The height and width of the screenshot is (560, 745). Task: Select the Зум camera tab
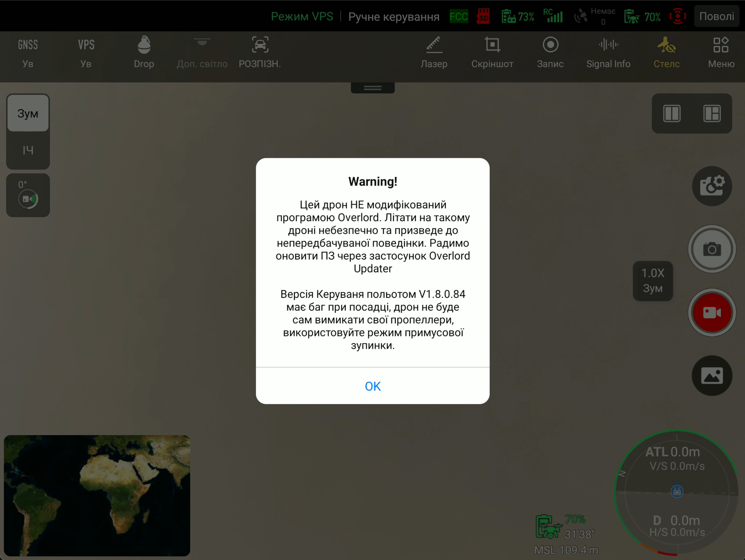(28, 113)
